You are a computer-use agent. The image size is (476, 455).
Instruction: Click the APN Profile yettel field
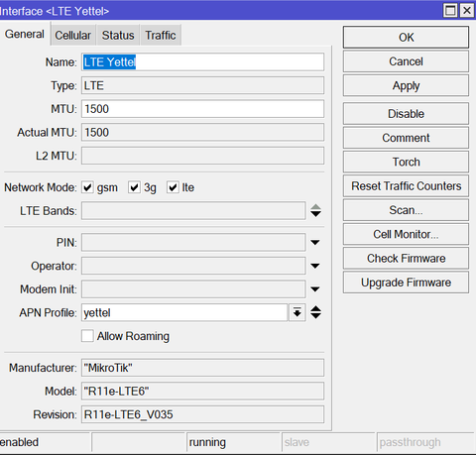(184, 312)
